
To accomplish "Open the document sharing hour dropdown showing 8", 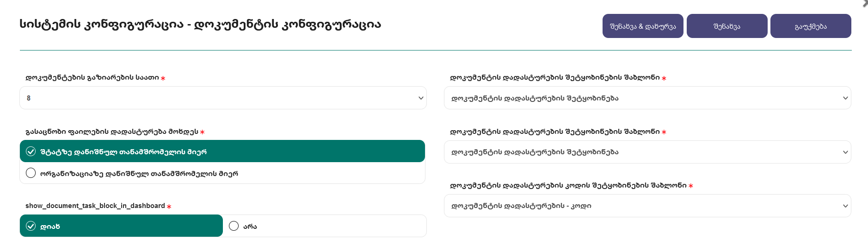I will point(223,98).
